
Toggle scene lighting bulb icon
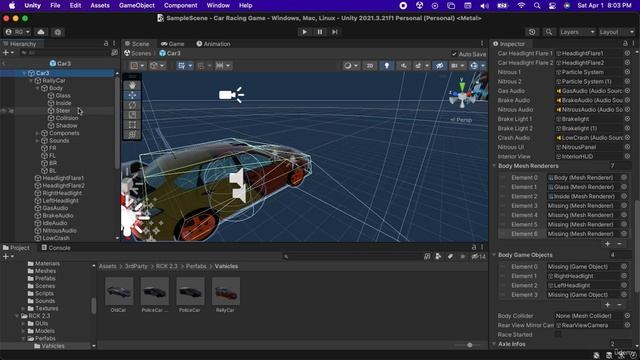[387, 65]
